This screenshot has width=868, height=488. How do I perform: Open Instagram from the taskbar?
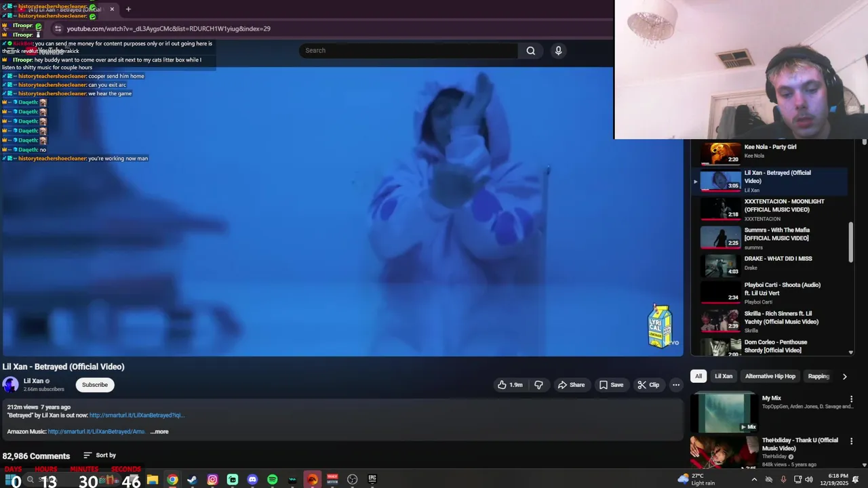click(212, 480)
